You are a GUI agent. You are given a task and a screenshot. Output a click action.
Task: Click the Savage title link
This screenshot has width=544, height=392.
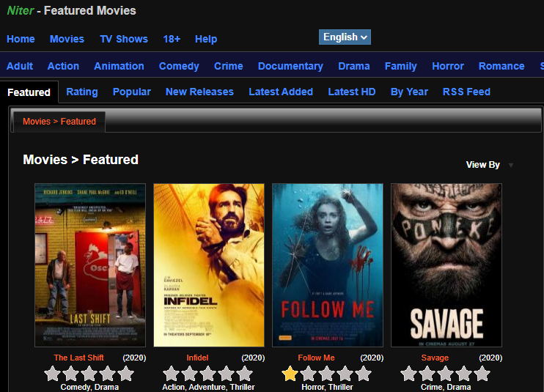[x=435, y=358]
